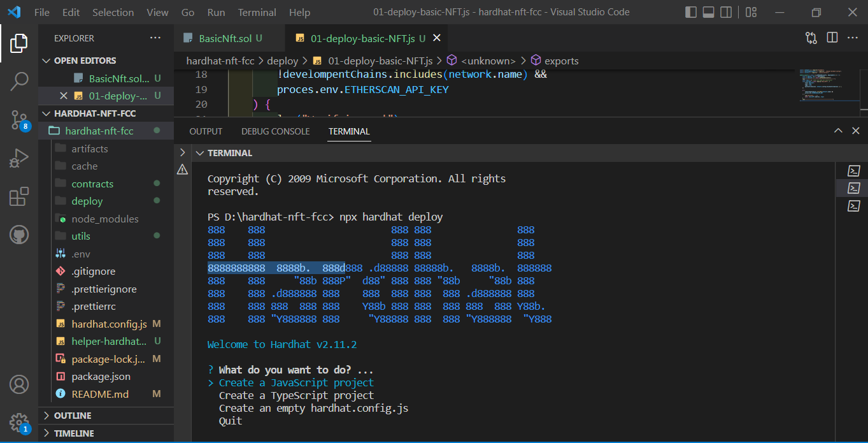This screenshot has width=868, height=443.
Task: Click the <unknown> breadcrumb item
Action: [488, 61]
